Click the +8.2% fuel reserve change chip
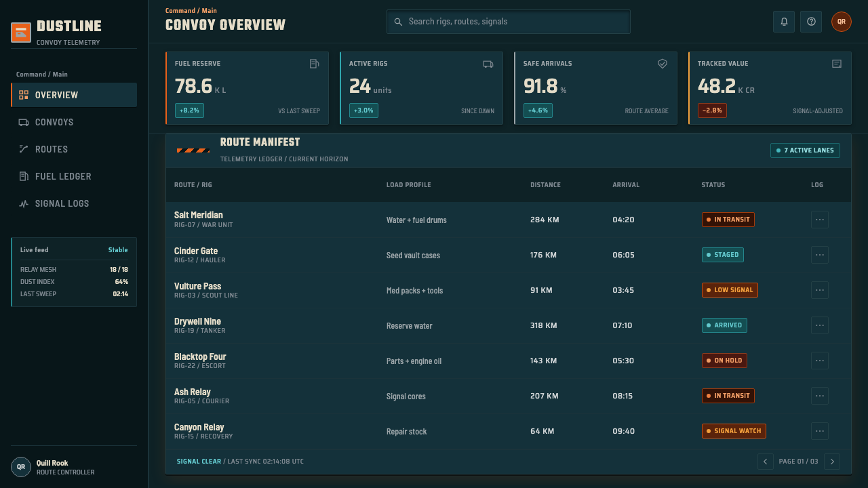 coord(189,110)
